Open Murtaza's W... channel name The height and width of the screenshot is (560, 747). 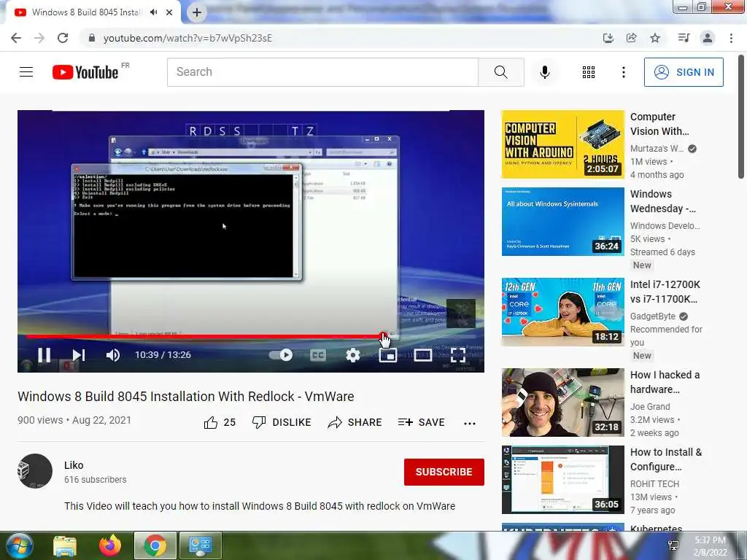pyautogui.click(x=657, y=149)
